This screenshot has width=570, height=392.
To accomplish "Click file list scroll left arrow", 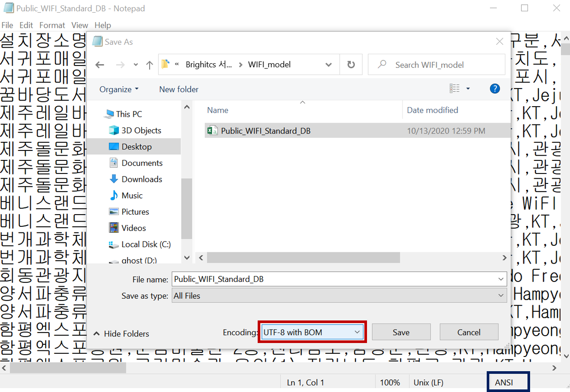I will [x=200, y=257].
